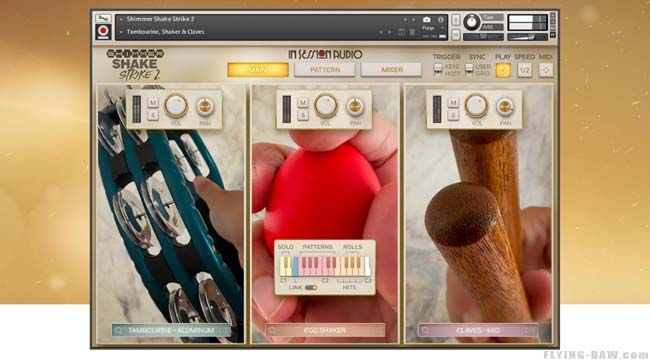Turn the Claves channel PAN knob
The image size is (650, 360).
pyautogui.click(x=505, y=107)
